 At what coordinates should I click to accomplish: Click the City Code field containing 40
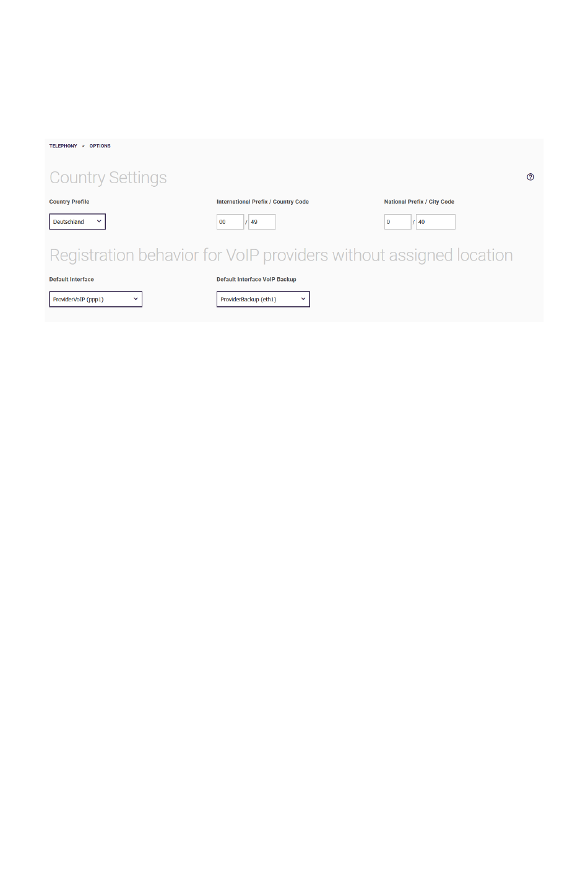(436, 222)
